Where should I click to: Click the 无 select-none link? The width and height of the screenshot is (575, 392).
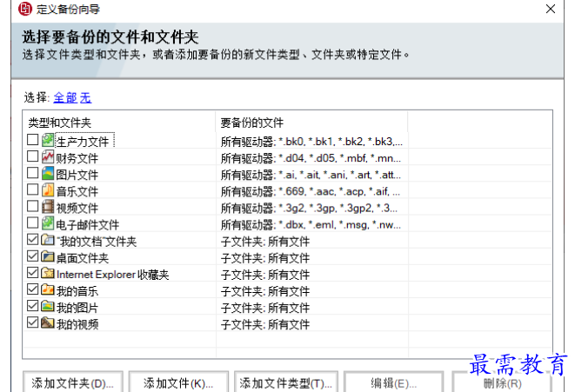click(x=85, y=98)
